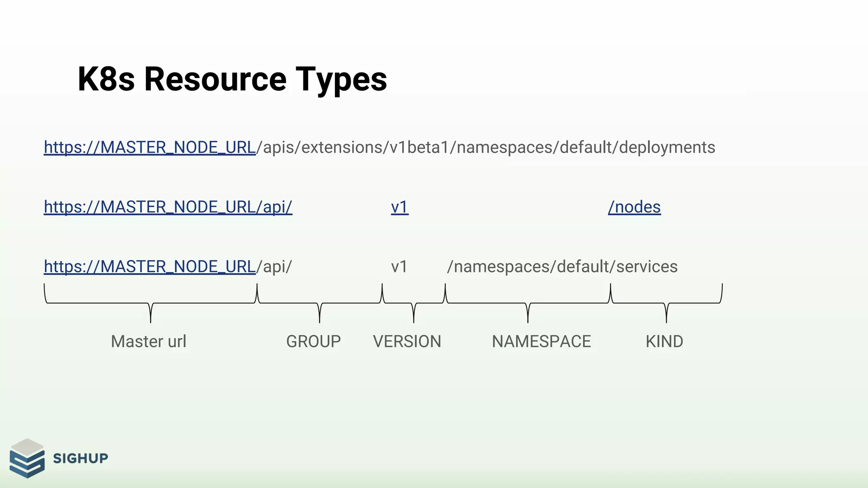868x488 pixels.
Task: Click the SIGHUP cube logo icon
Action: coord(27,458)
